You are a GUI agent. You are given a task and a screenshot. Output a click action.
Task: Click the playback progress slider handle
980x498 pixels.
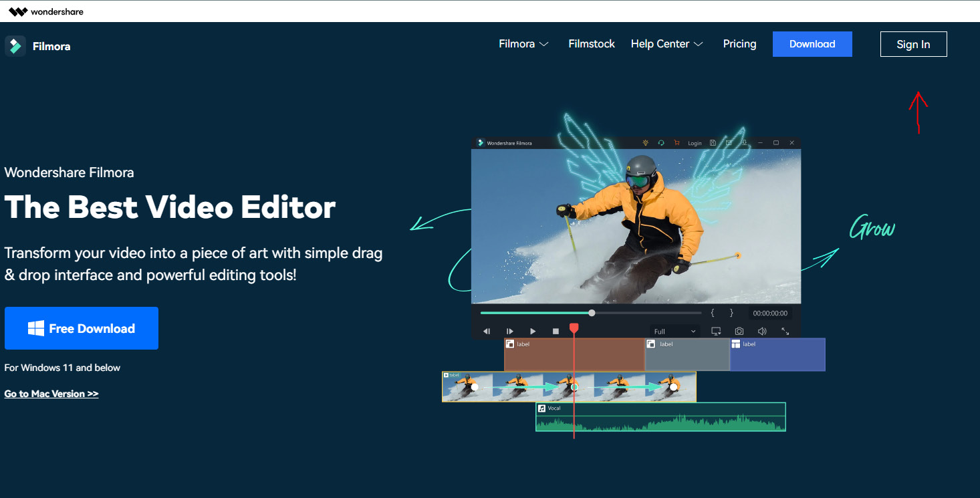[x=592, y=313]
